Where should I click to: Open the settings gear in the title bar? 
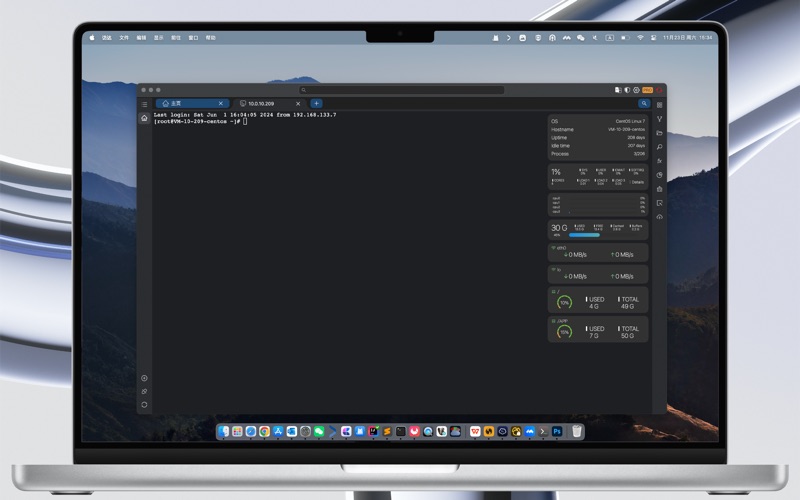pos(636,90)
